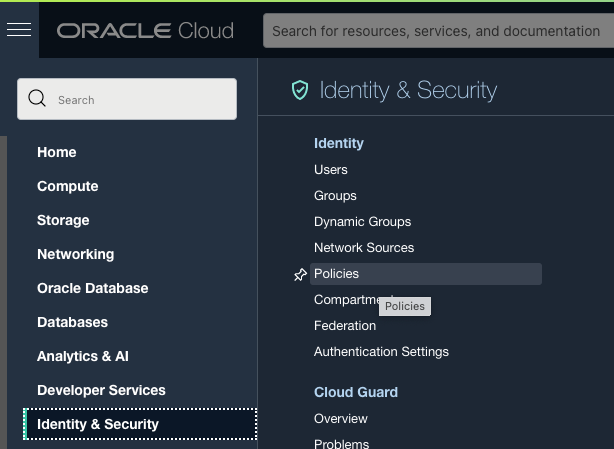Image resolution: width=614 pixels, height=449 pixels.
Task: Open Network Sources link
Action: point(364,248)
